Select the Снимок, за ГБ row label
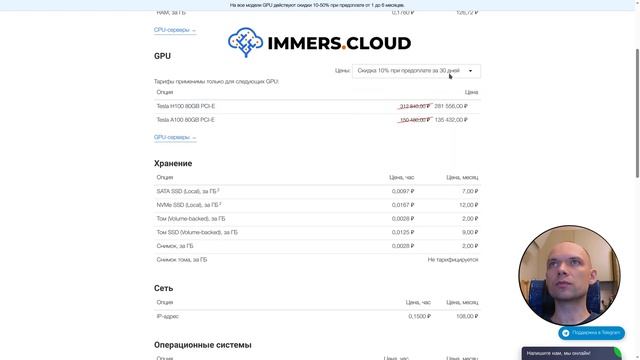 pos(175,246)
